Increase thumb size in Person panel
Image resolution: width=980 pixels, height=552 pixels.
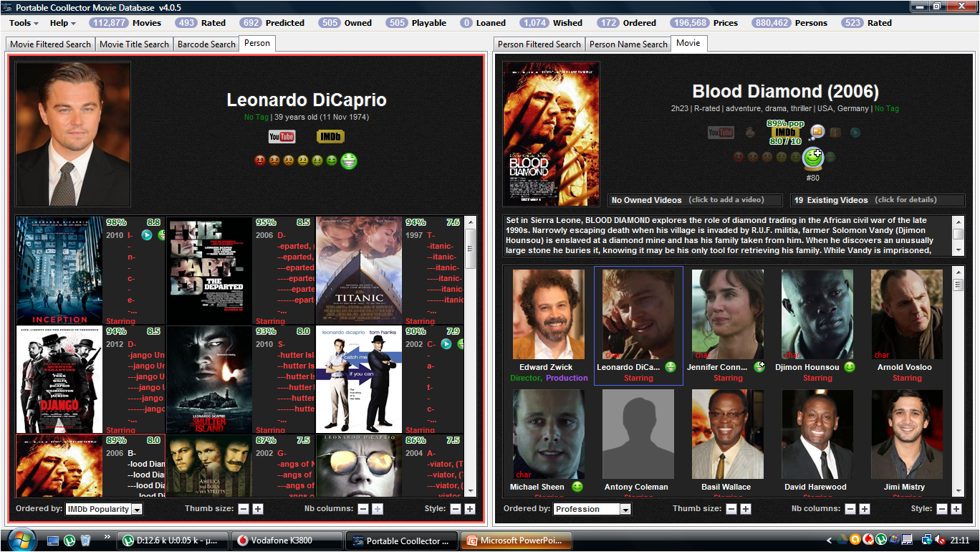point(258,509)
